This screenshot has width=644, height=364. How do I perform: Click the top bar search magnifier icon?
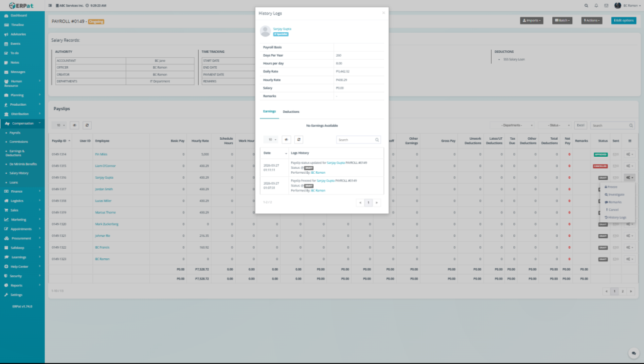[587, 5]
